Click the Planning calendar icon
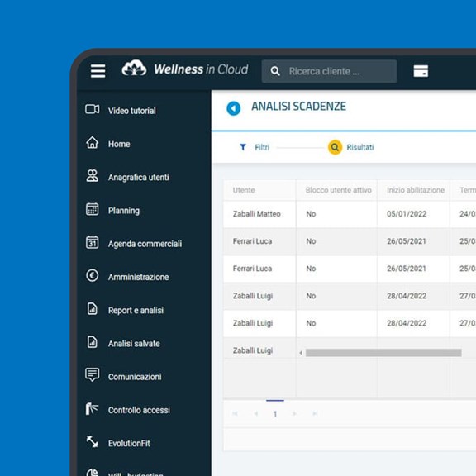476x476 pixels. (x=92, y=209)
